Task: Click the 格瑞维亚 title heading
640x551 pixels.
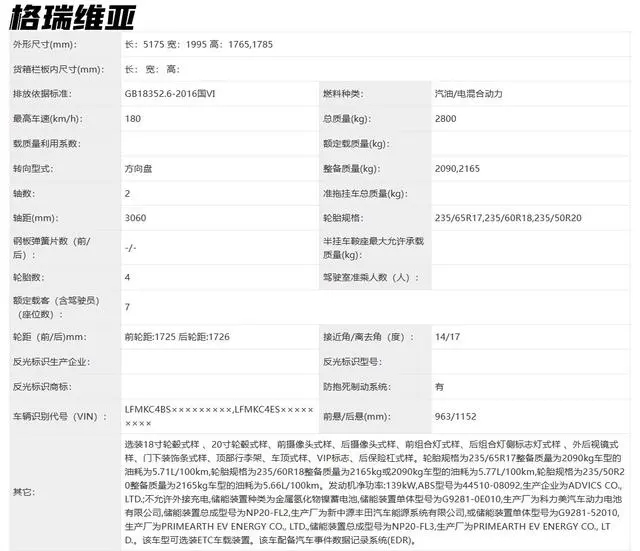Action: click(73, 17)
